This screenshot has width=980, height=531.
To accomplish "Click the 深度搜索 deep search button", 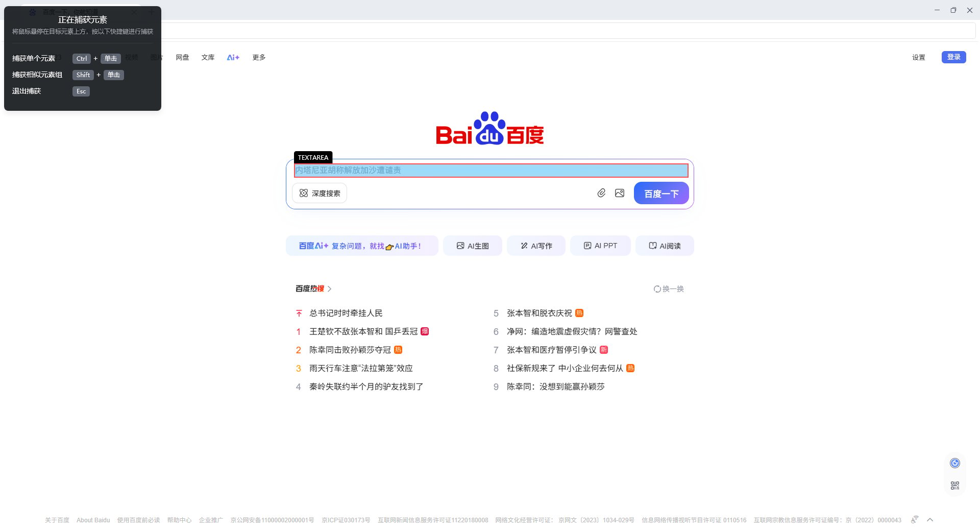I will coord(320,193).
